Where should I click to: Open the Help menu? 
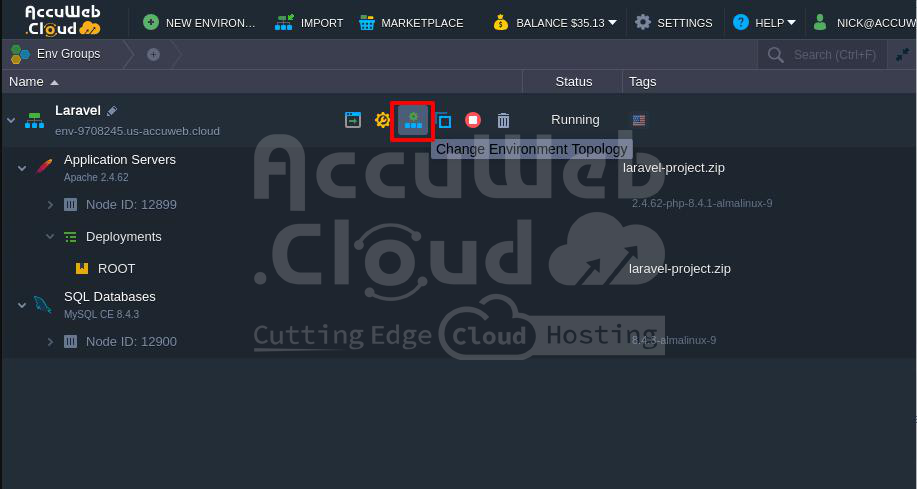point(765,22)
